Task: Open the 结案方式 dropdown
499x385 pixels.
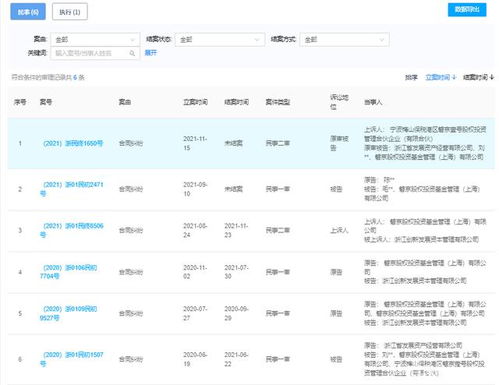Action: (x=344, y=40)
